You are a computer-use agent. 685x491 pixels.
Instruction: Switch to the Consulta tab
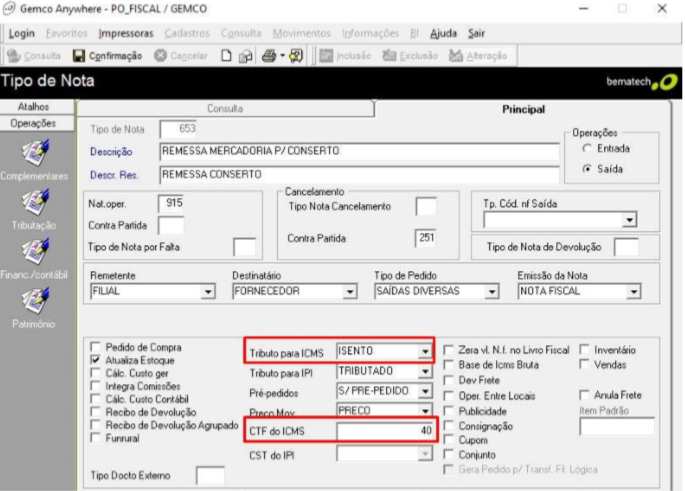(225, 109)
